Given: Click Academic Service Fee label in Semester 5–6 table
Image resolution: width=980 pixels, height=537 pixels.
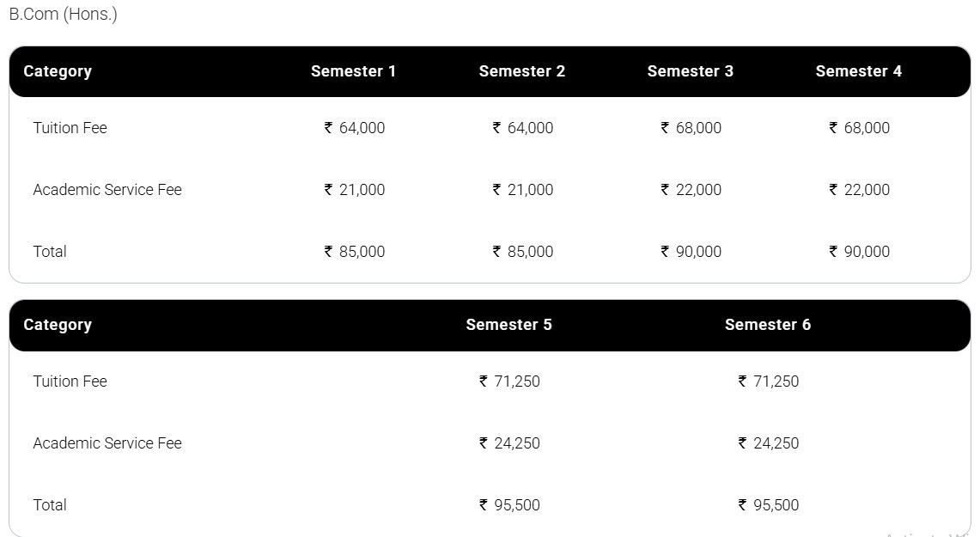Looking at the screenshot, I should click(x=107, y=443).
